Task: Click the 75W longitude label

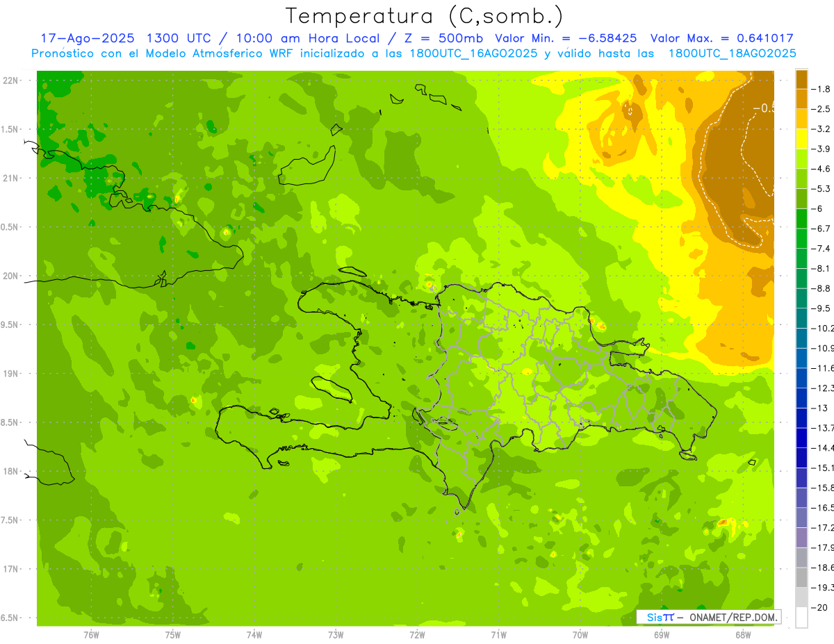Action: pos(173,635)
